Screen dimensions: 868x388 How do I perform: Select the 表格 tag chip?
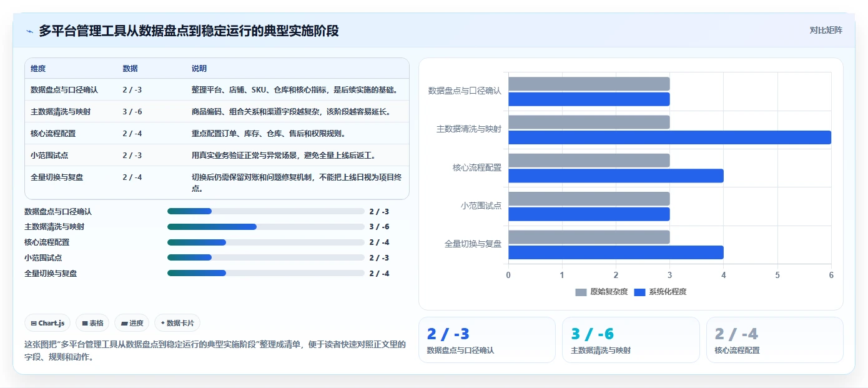pos(92,323)
